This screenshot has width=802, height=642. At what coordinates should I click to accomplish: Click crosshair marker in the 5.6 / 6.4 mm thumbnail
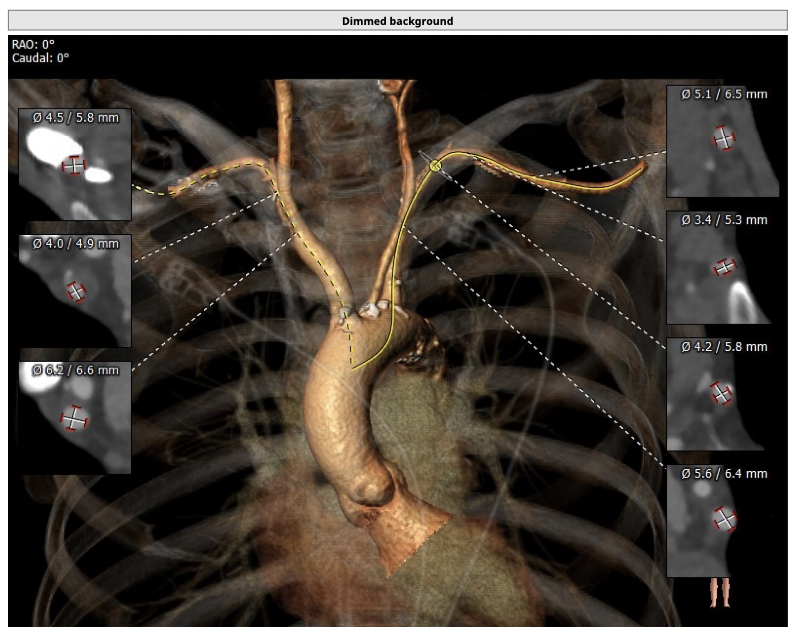pyautogui.click(x=724, y=520)
